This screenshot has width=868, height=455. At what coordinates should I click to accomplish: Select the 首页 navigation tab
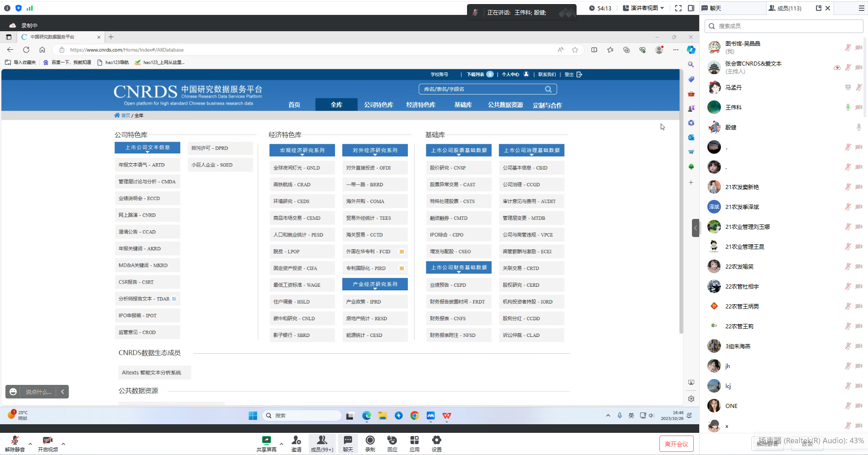(x=294, y=105)
